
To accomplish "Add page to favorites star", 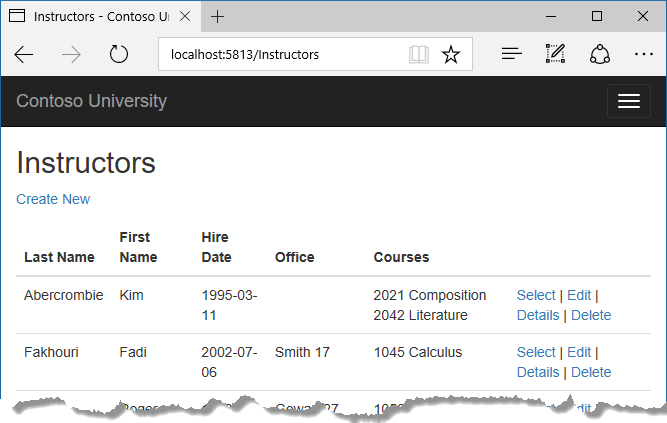I will [451, 55].
